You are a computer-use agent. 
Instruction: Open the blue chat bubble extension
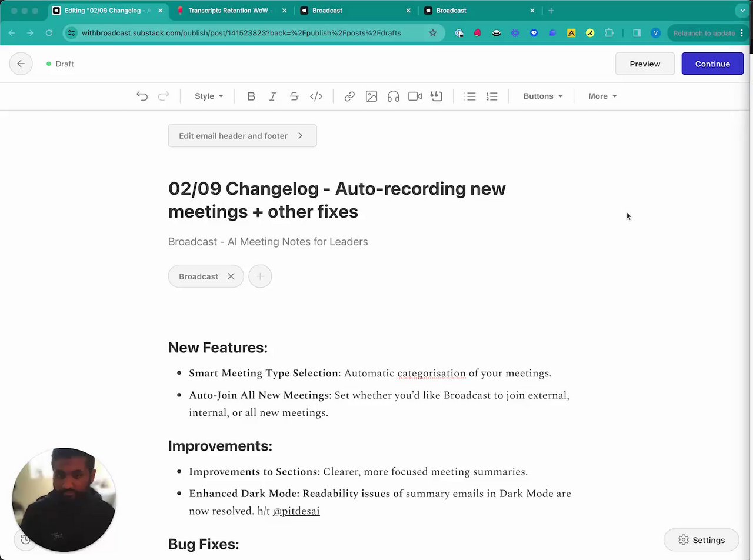[552, 33]
